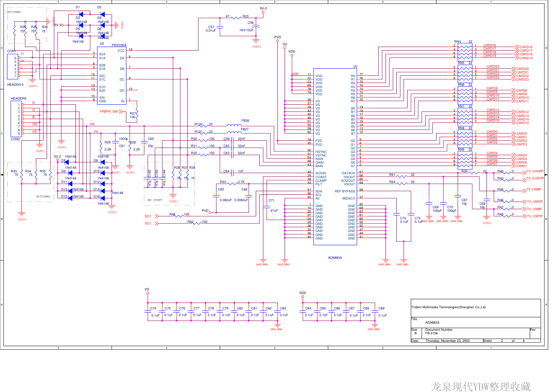Click the NO STUFF note text
Screen dimensions: 555x392
tap(155, 200)
